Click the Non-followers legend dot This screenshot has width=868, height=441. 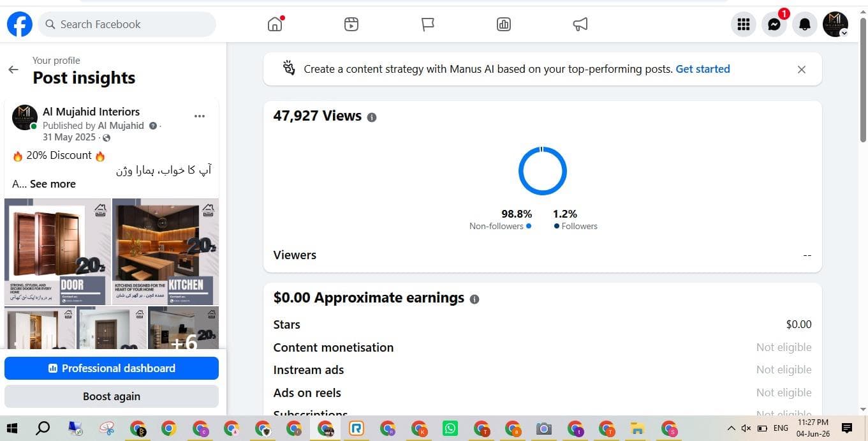pyautogui.click(x=529, y=226)
